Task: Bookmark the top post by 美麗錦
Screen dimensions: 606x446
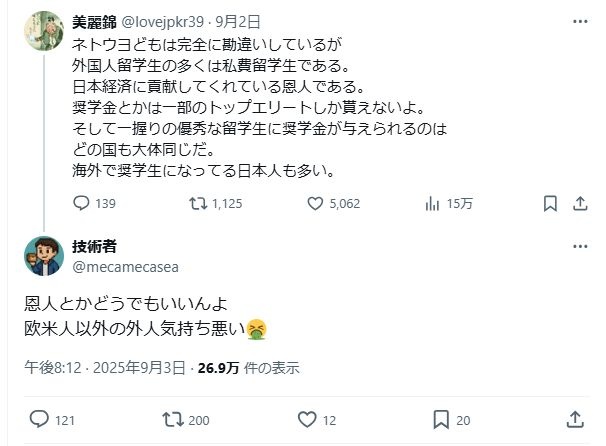Action: coord(550,204)
